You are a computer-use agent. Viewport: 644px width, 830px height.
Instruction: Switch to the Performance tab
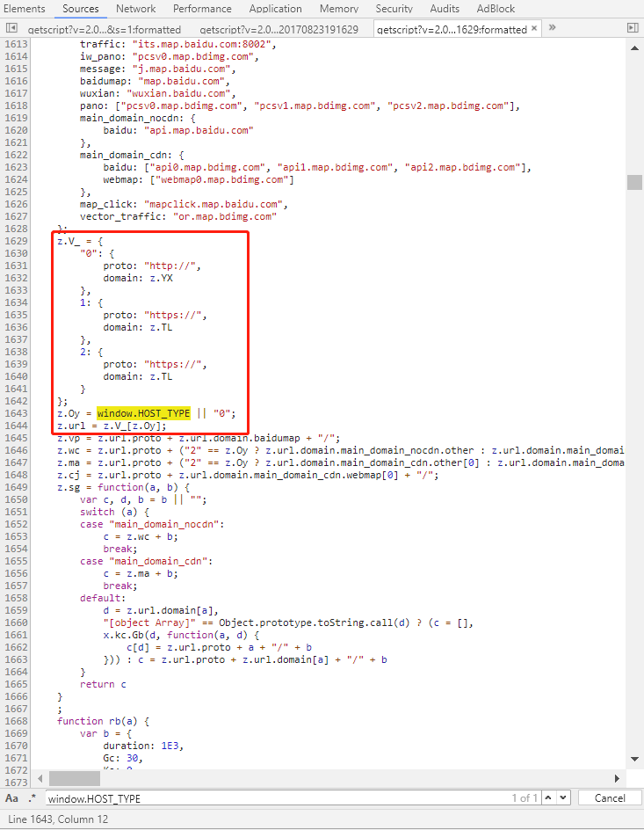tap(202, 9)
